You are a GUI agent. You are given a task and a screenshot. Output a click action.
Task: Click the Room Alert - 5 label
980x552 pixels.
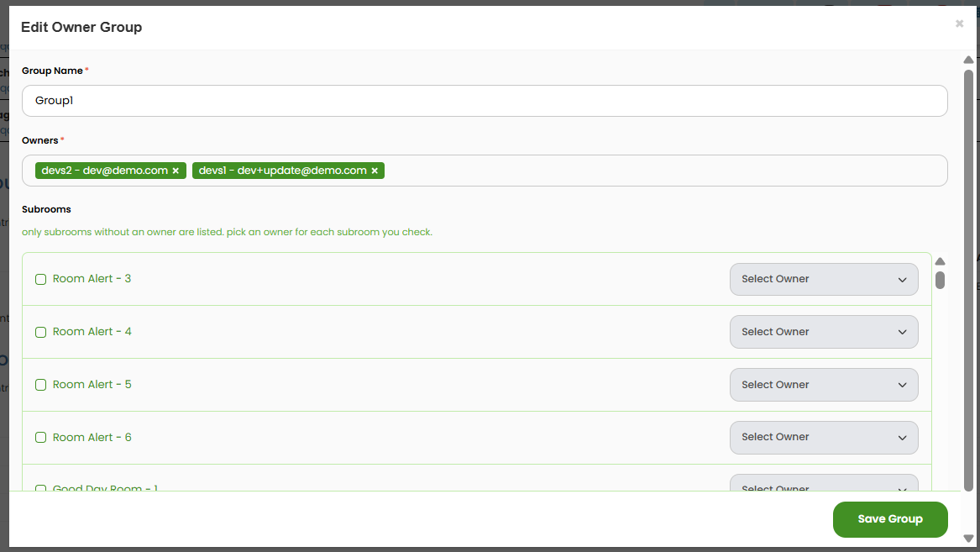(92, 385)
